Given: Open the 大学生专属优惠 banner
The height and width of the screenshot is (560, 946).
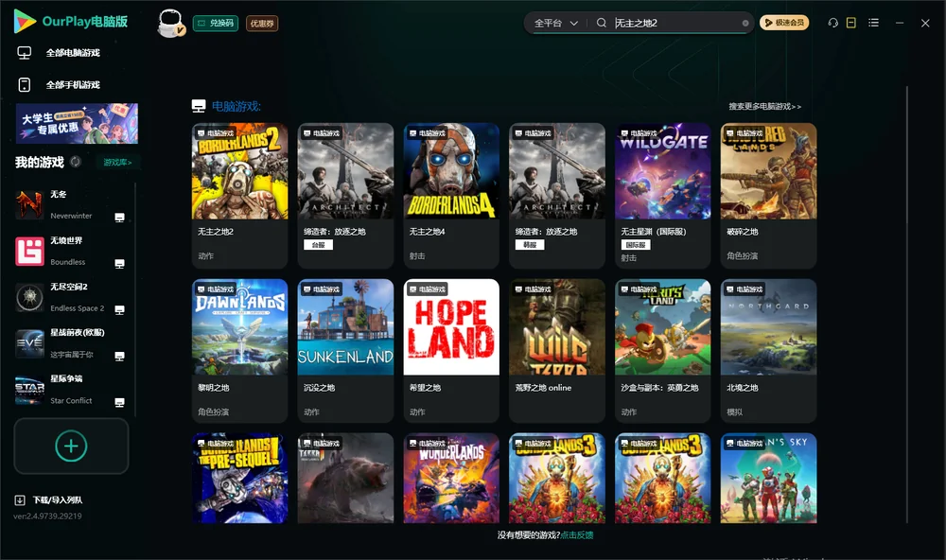Looking at the screenshot, I should [77, 123].
